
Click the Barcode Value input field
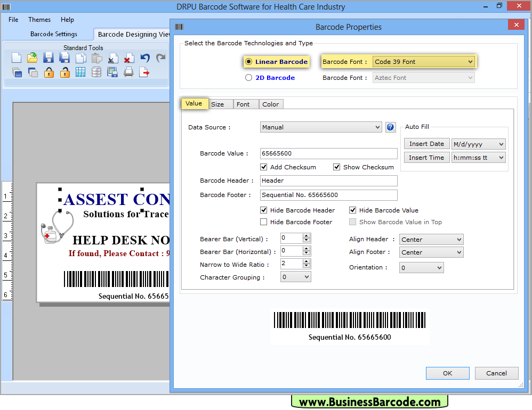coord(329,153)
